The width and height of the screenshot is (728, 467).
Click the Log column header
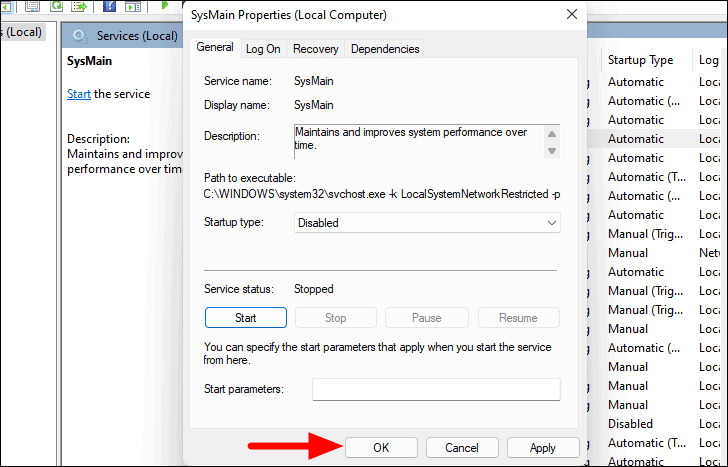click(708, 60)
